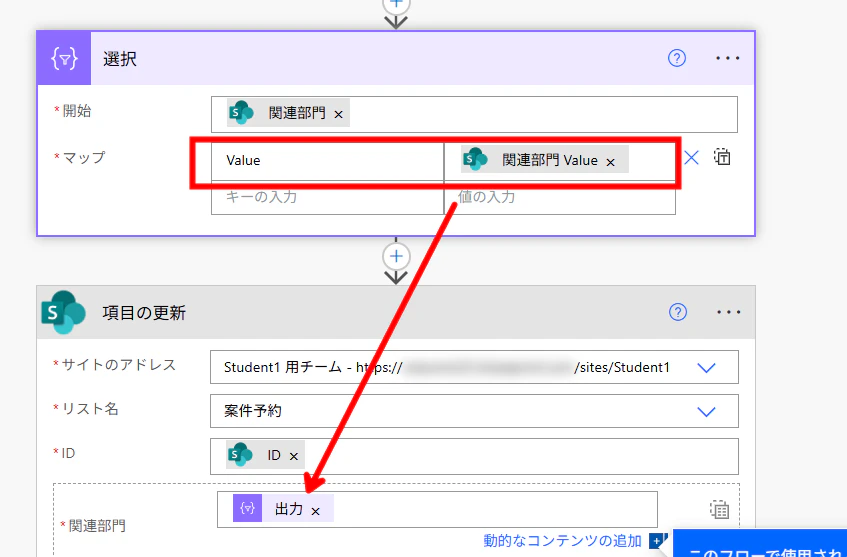Click the 選択 action title

[x=120, y=59]
